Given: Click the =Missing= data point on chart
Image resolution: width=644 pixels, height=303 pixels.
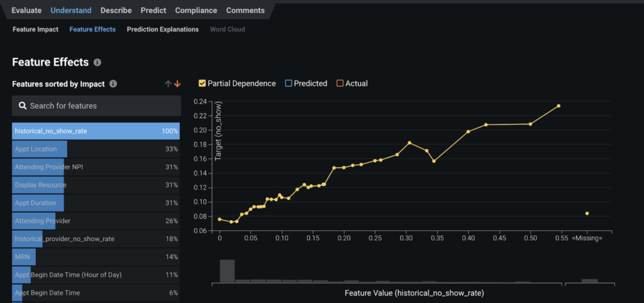Looking at the screenshot, I should coord(587,214).
